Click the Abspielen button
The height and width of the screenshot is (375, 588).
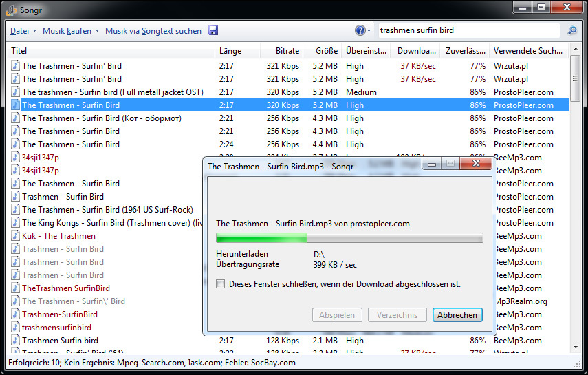point(337,315)
